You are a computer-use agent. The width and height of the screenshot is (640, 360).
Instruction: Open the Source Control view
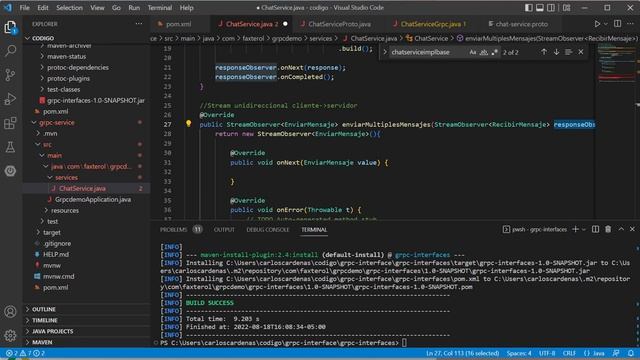pos(10,75)
